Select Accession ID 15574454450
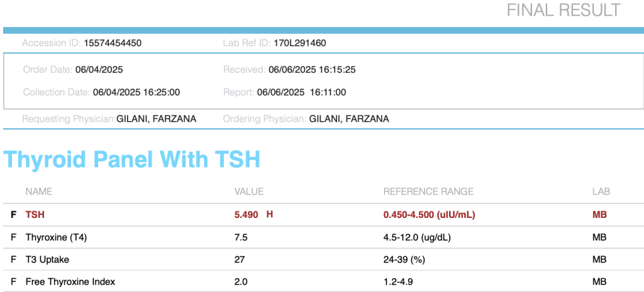The width and height of the screenshot is (644, 292). tap(113, 43)
